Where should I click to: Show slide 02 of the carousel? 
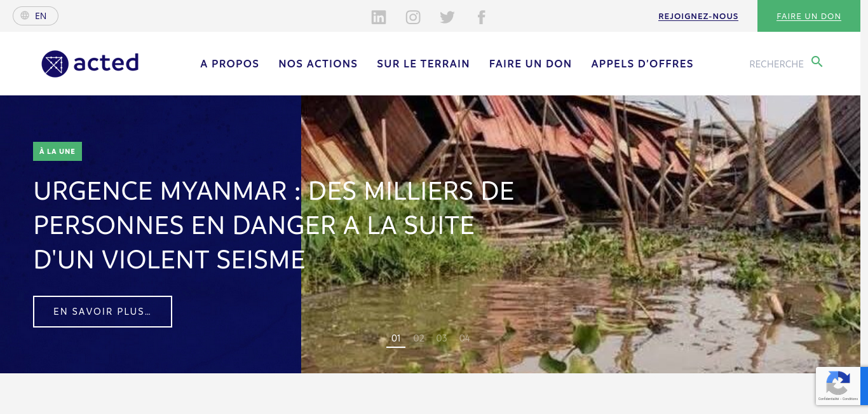click(x=419, y=338)
